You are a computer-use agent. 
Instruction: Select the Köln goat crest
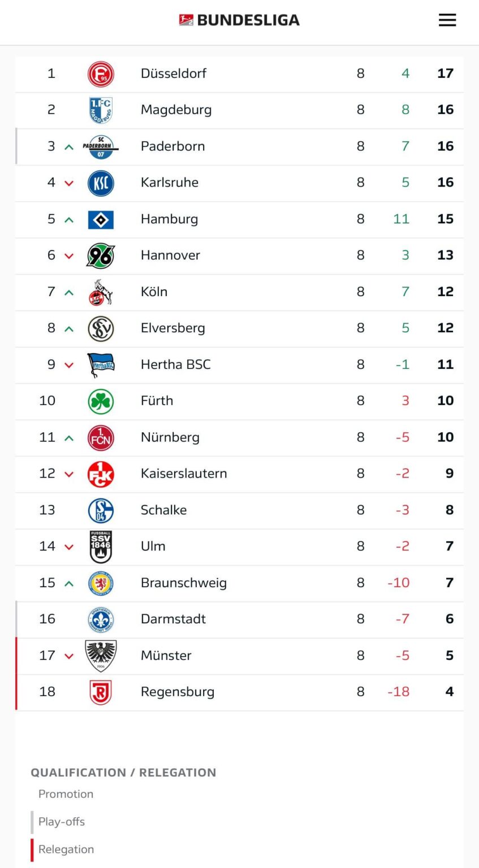point(101,292)
